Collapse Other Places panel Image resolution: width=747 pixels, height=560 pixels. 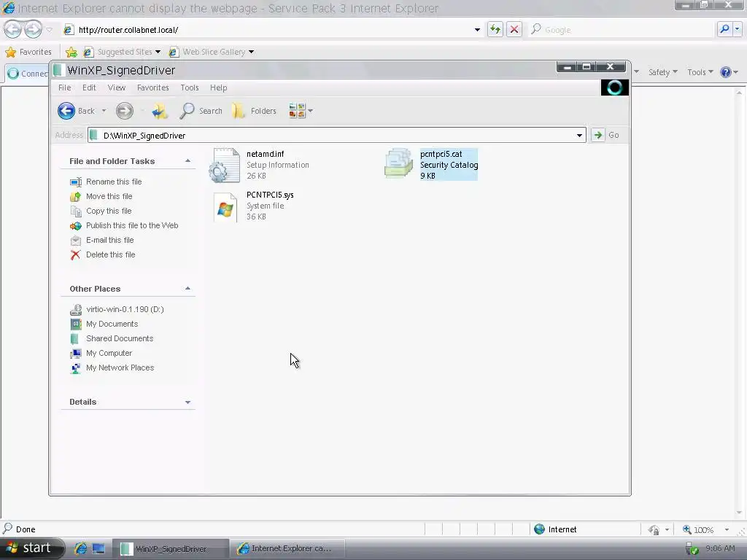[187, 289]
